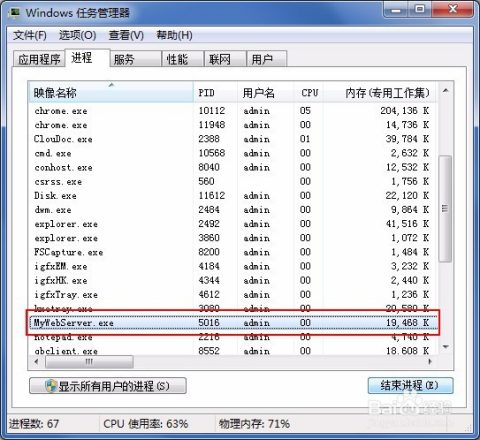Select the ClouDoc.exe process row
The image size is (480, 440).
(232, 139)
